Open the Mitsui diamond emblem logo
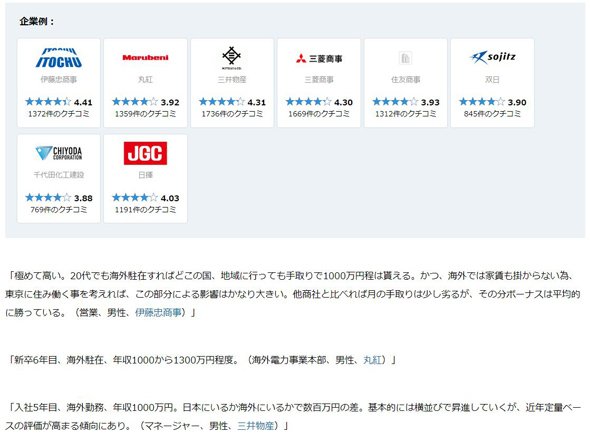Screen dimensions: 590x433 pyautogui.click(x=231, y=58)
